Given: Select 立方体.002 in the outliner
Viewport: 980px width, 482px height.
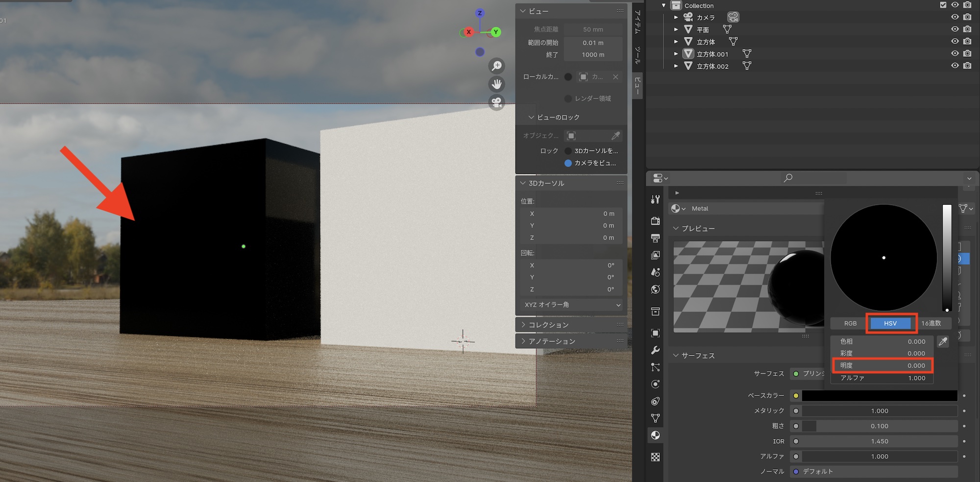Looking at the screenshot, I should (712, 66).
